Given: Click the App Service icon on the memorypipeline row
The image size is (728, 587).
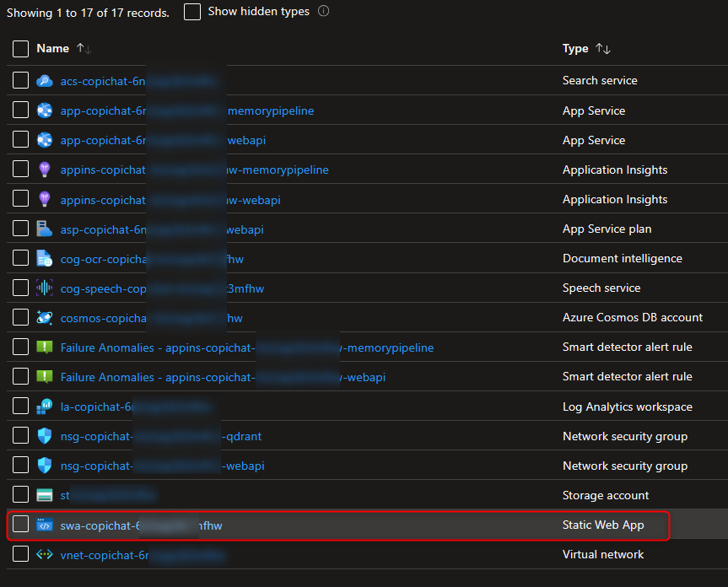Looking at the screenshot, I should pos(45,110).
